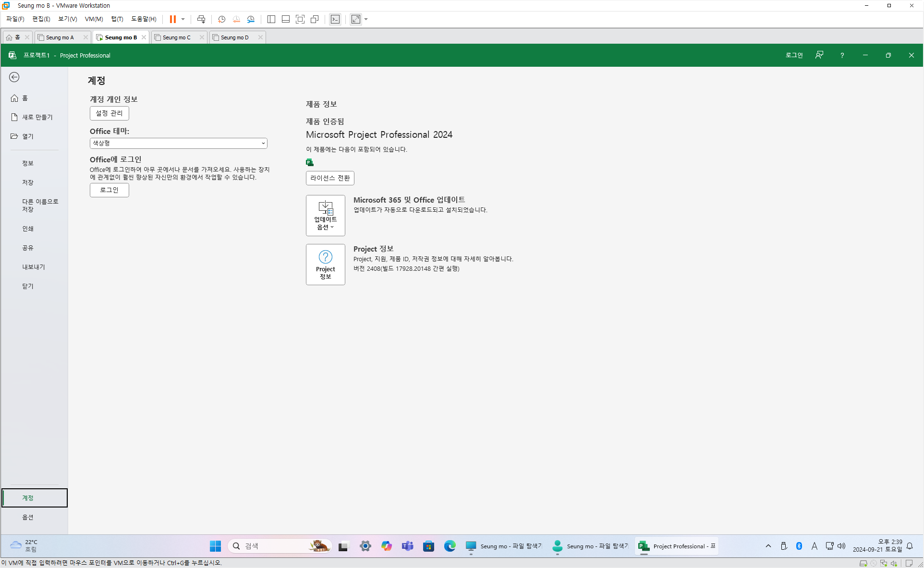Open the Update Options button
The width and height of the screenshot is (924, 568).
click(325, 216)
